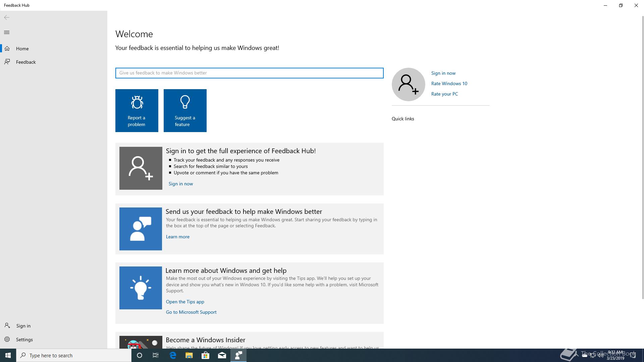Viewport: 644px width, 362px height.
Task: Click Go to Microsoft Support link
Action: (191, 312)
